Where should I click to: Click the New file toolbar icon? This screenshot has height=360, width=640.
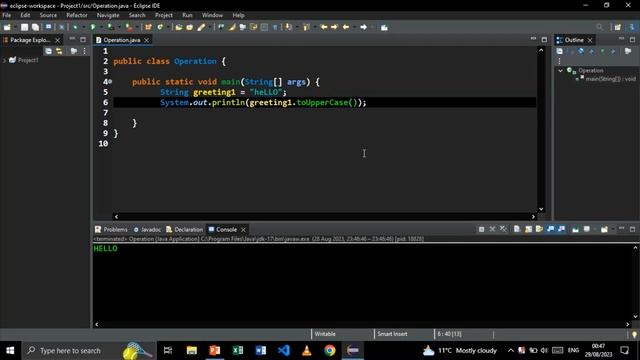7,27
